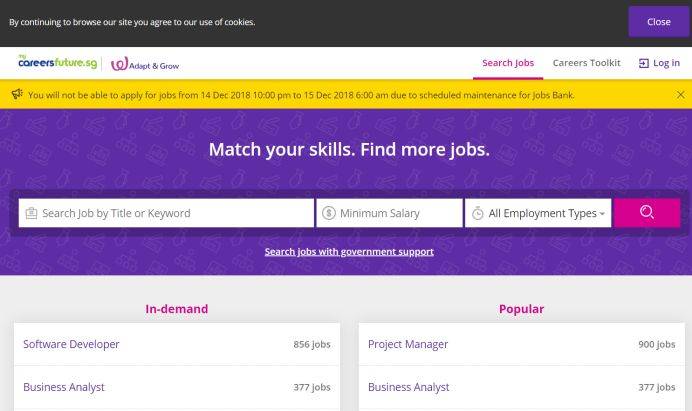
Task: Close the cookie consent banner
Action: (x=658, y=21)
